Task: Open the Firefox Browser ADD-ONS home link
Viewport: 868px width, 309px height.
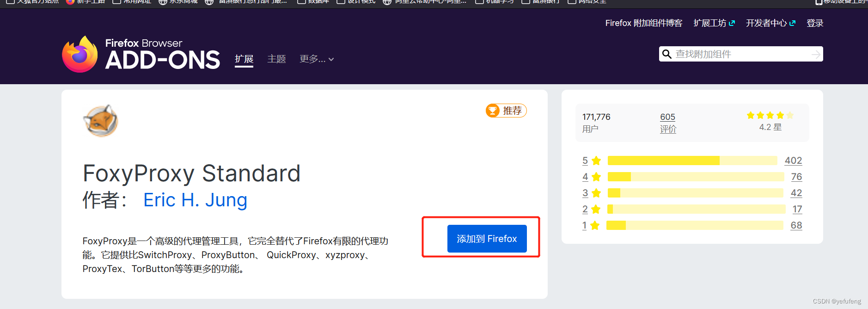Action: pyautogui.click(x=141, y=54)
